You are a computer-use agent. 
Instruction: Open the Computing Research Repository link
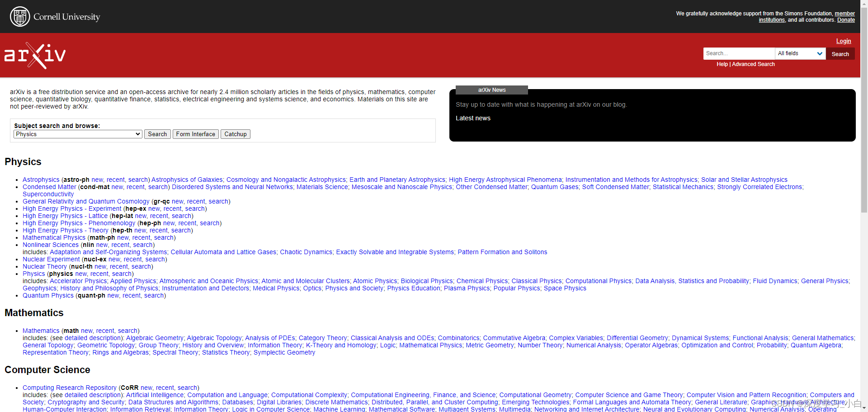(x=70, y=388)
